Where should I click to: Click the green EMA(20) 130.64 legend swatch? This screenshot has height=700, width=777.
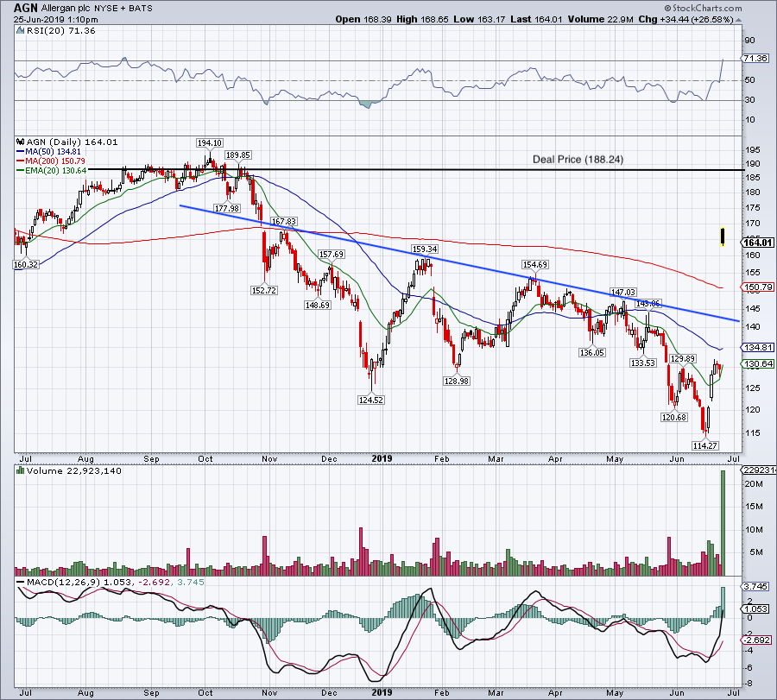pos(21,170)
